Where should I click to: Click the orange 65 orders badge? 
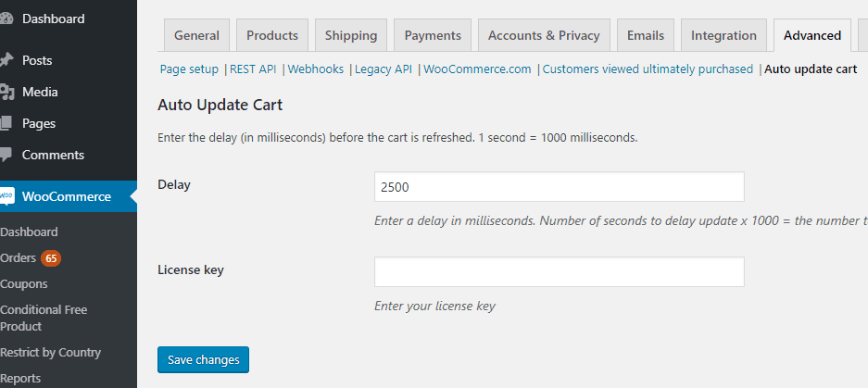pos(51,258)
